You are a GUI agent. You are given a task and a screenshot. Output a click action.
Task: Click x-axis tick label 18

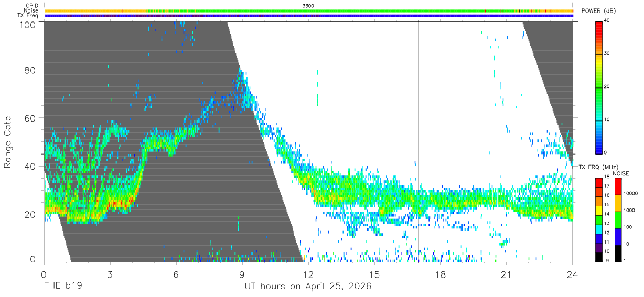441,274
